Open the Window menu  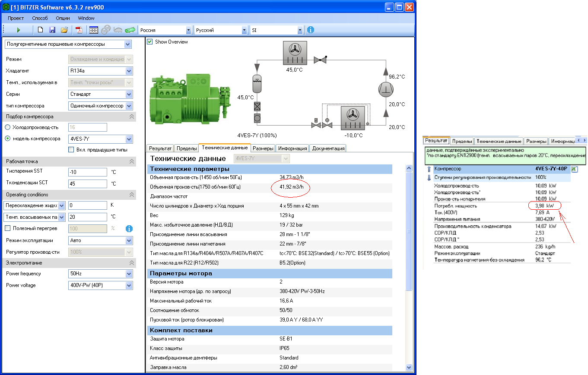[86, 18]
